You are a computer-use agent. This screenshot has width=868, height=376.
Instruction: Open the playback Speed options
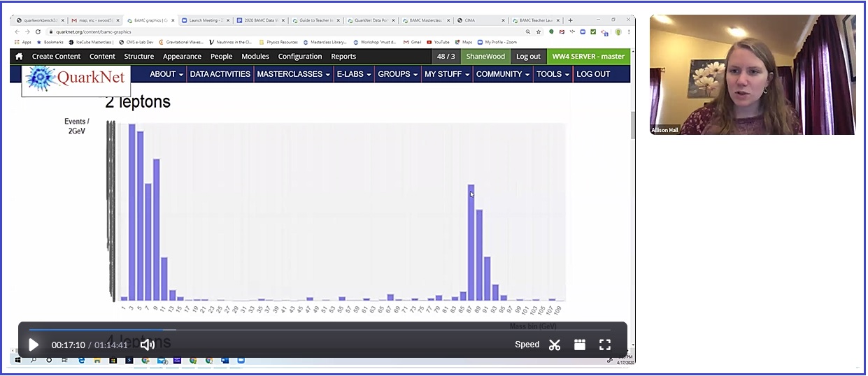pyautogui.click(x=527, y=345)
